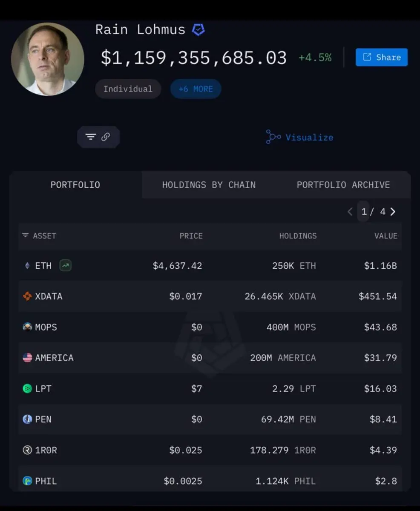Switch to the HOLDINGS BY CHAIN tab

coord(209,185)
